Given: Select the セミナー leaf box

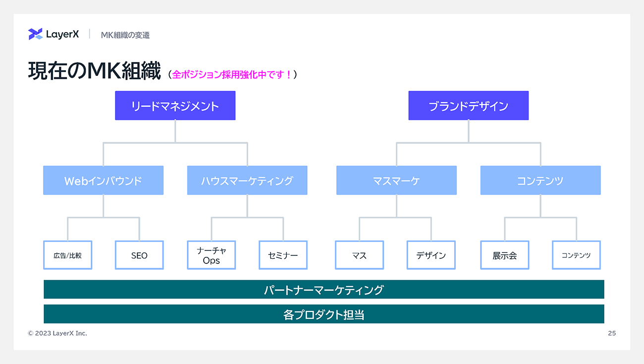Looking at the screenshot, I should pos(283,255).
